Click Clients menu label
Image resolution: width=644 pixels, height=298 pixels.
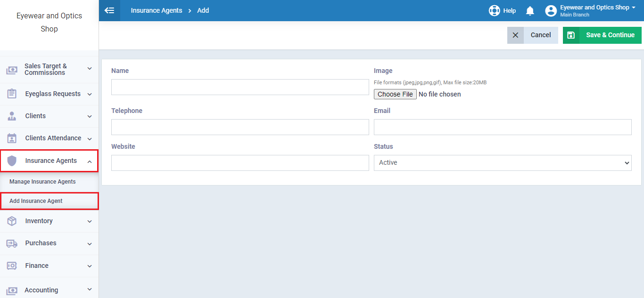(x=35, y=116)
